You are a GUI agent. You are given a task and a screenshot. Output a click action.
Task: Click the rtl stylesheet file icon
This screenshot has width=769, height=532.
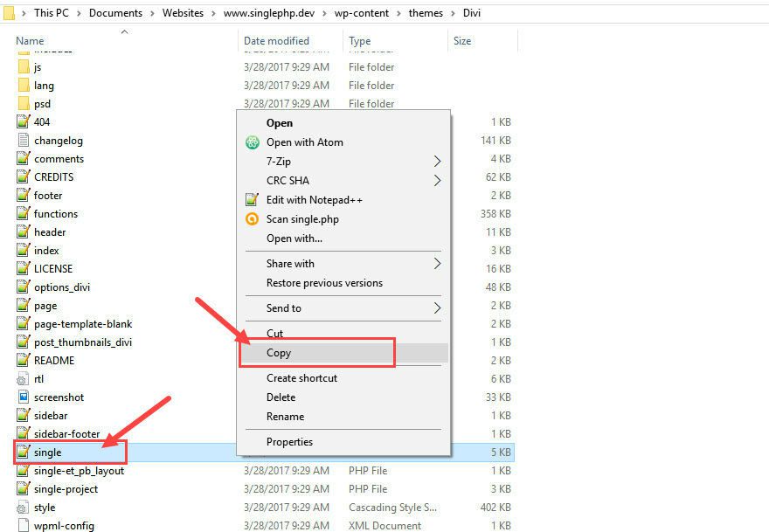[x=24, y=379]
